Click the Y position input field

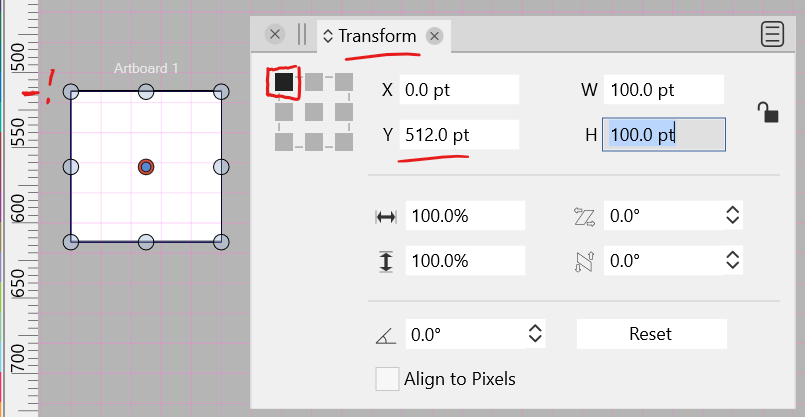[460, 135]
